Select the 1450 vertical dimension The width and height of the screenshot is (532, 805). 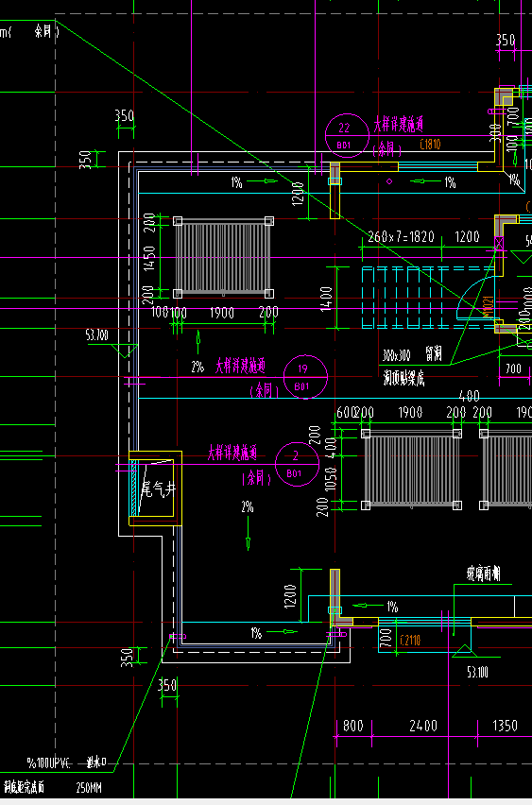149,259
